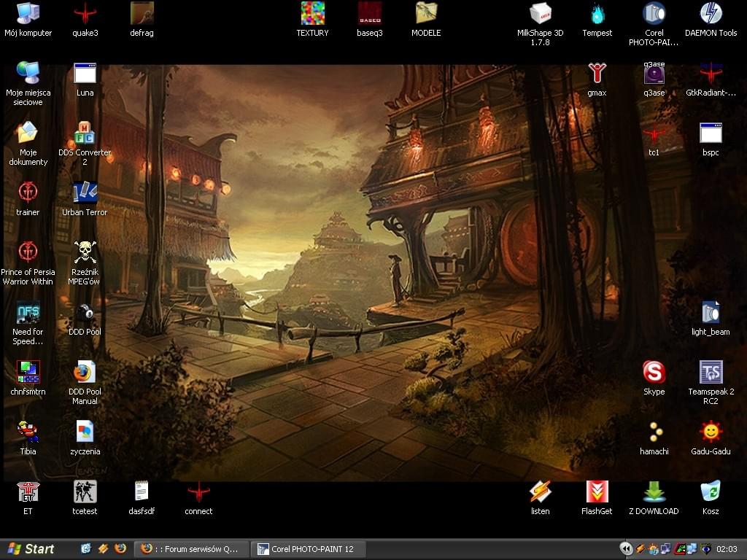This screenshot has height=560, width=747.
Task: Open Teamspeak 2 RC2 shortcut
Action: coord(711,373)
